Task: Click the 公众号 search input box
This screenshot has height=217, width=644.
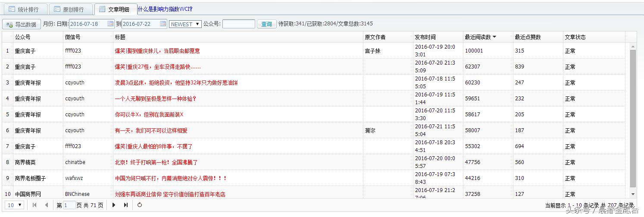Action: pyautogui.click(x=239, y=24)
